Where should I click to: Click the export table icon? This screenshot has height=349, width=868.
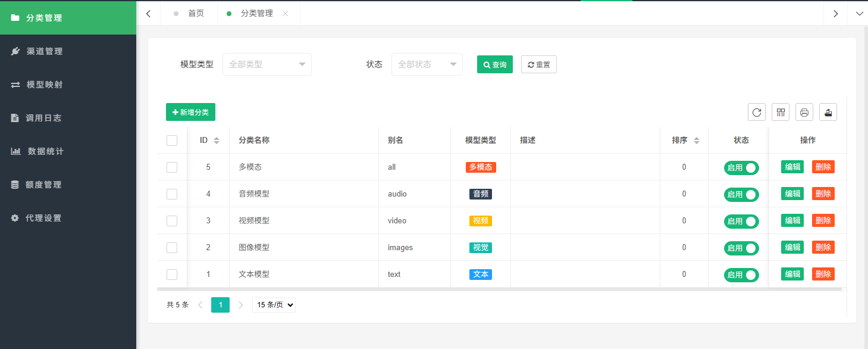(828, 112)
